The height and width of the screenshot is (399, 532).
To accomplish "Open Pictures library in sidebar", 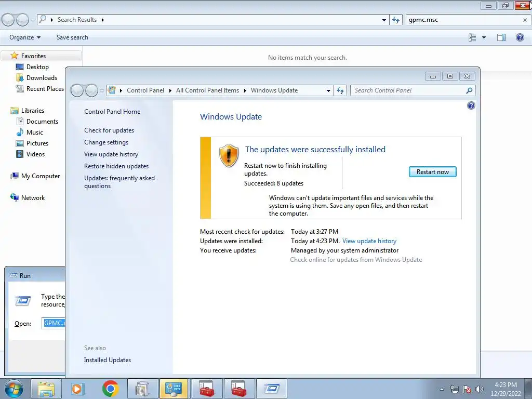I will click(x=37, y=143).
